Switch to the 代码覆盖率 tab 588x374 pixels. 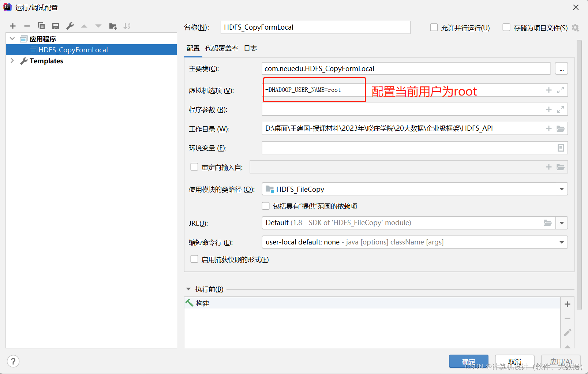pyautogui.click(x=222, y=48)
